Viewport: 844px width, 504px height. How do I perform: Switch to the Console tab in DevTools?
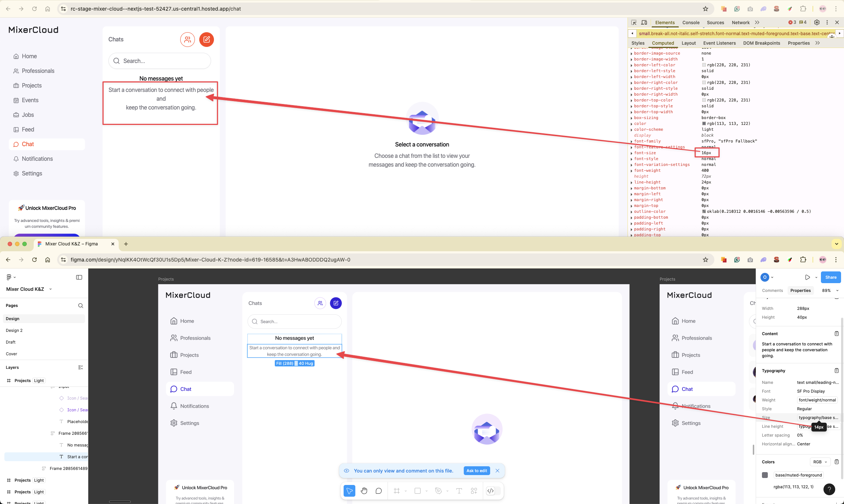coord(691,22)
